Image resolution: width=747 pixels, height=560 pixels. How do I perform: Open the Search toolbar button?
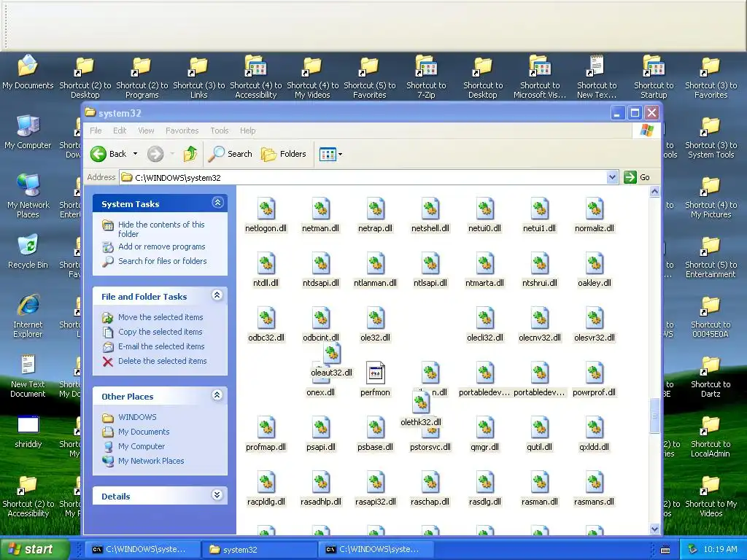[x=231, y=154]
